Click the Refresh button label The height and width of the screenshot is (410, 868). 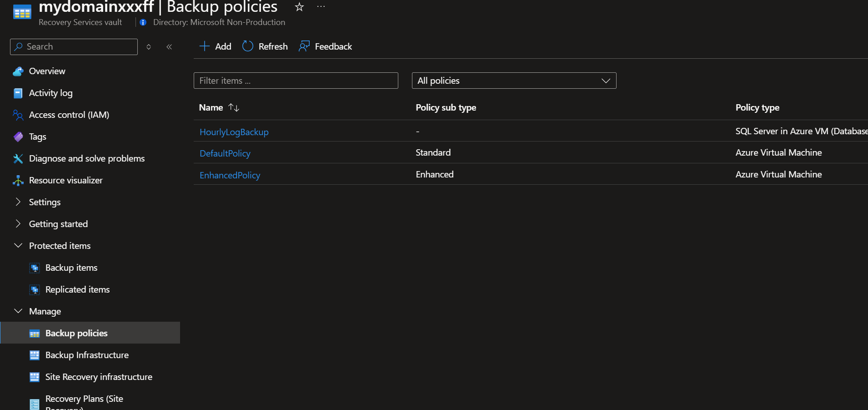pyautogui.click(x=273, y=46)
